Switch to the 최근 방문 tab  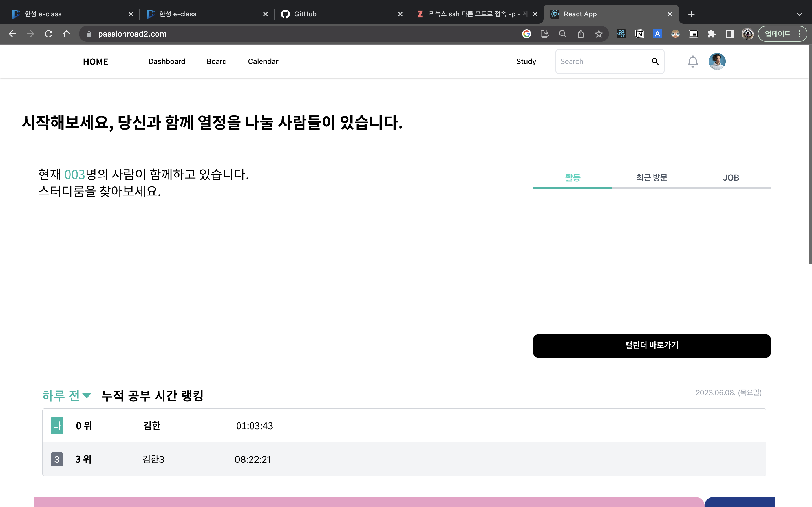click(652, 177)
